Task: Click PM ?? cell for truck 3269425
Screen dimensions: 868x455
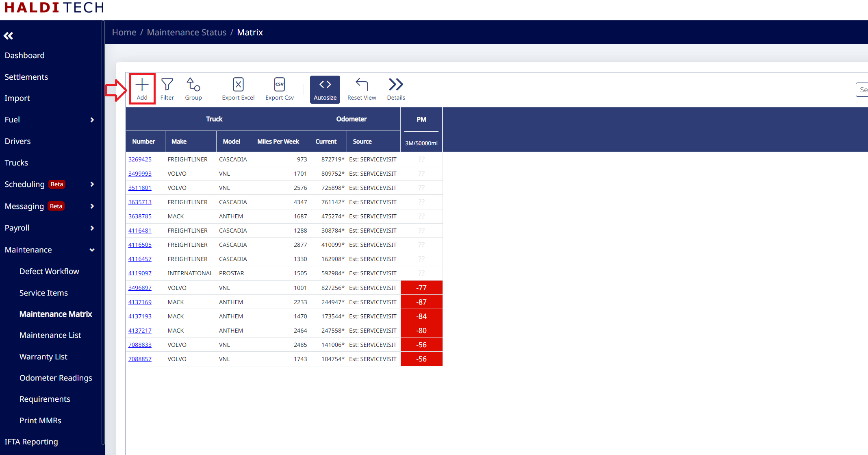Action: pos(421,159)
